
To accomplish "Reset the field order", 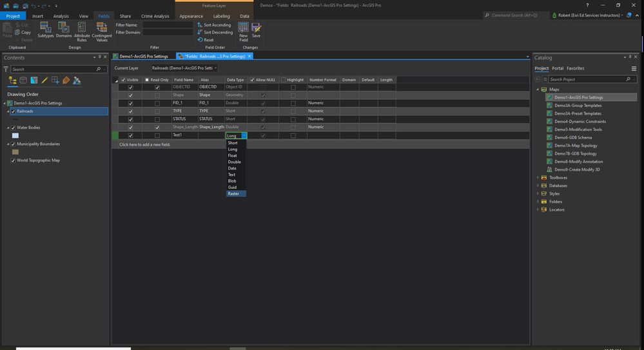I will tap(206, 40).
